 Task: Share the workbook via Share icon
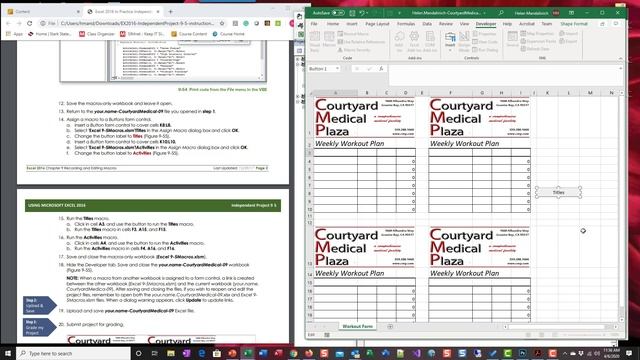602,24
